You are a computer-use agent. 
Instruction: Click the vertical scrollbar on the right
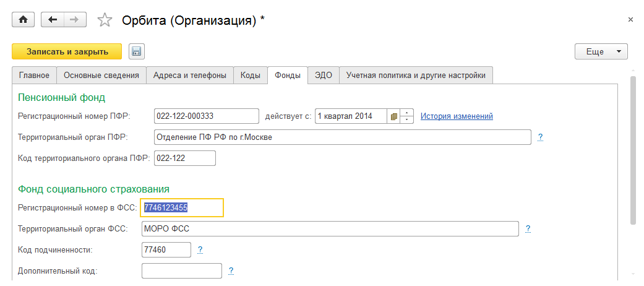point(632,149)
